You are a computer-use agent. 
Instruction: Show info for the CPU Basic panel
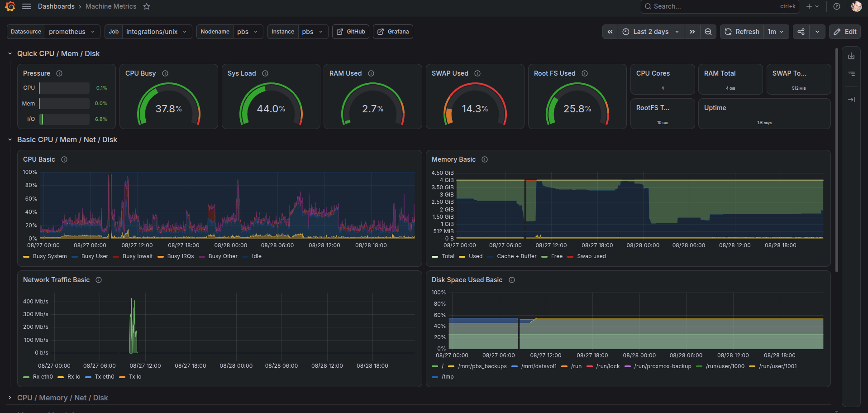tap(64, 159)
